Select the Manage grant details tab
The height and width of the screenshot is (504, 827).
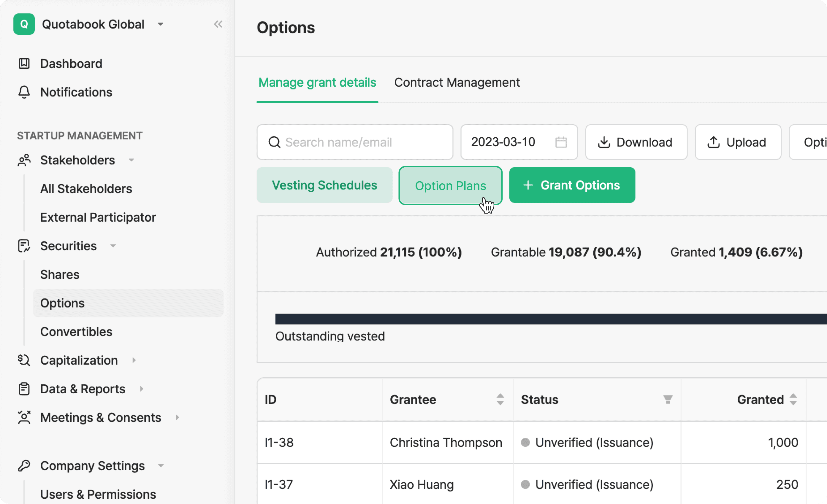(x=317, y=82)
